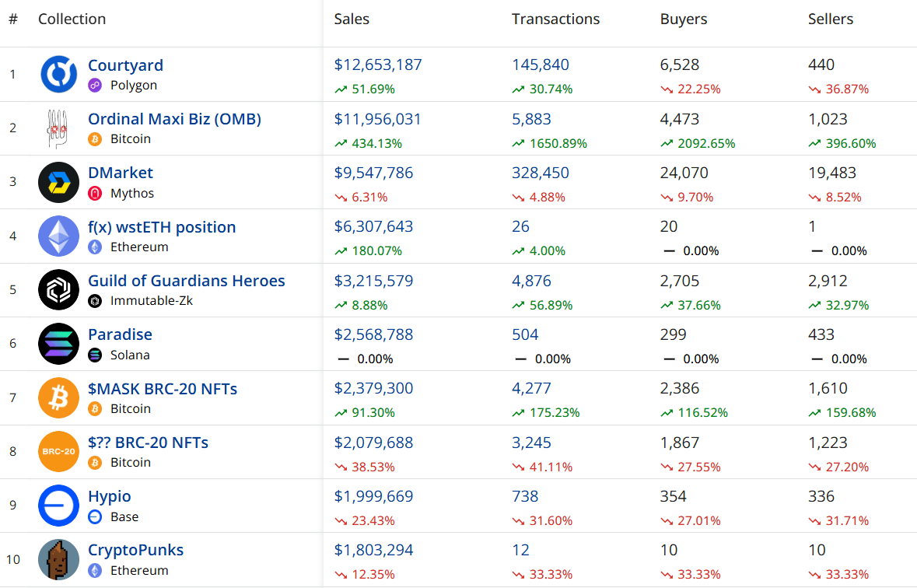Click the downward trend arrow beside 38.53%

coord(341,467)
